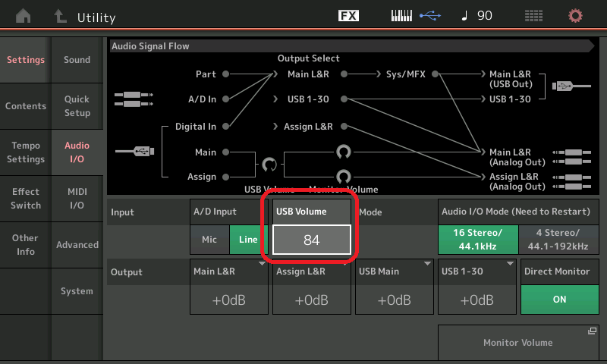Switch to the Contents tab
This screenshot has height=364, width=607.
tap(26, 106)
